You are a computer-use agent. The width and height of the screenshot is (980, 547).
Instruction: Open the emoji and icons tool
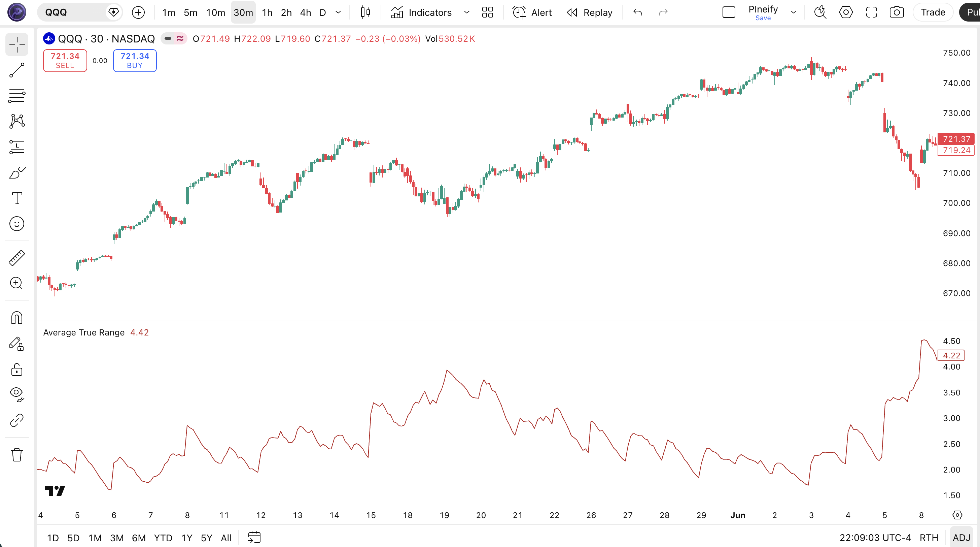[x=17, y=224]
